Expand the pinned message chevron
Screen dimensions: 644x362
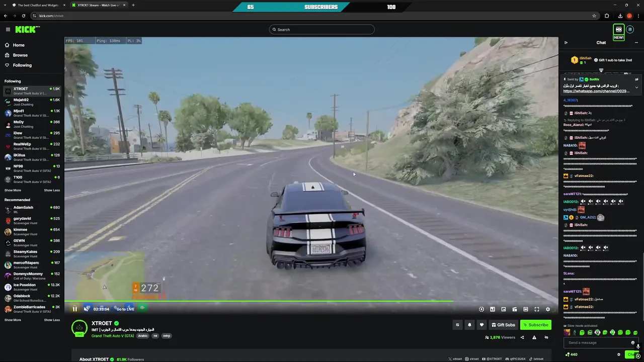tap(636, 87)
